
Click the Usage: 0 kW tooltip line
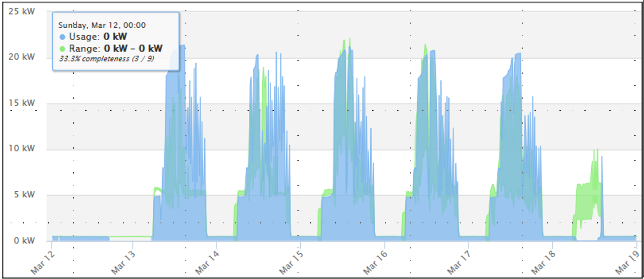click(x=98, y=37)
